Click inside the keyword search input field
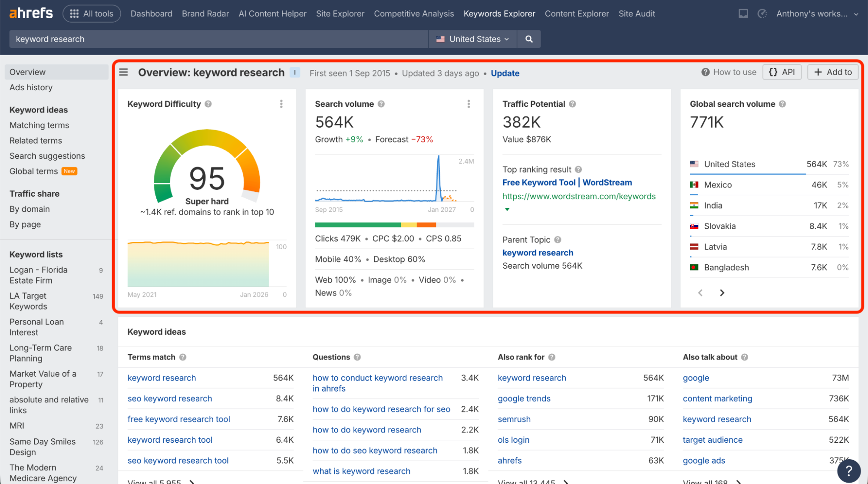The width and height of the screenshot is (868, 484). 217,39
